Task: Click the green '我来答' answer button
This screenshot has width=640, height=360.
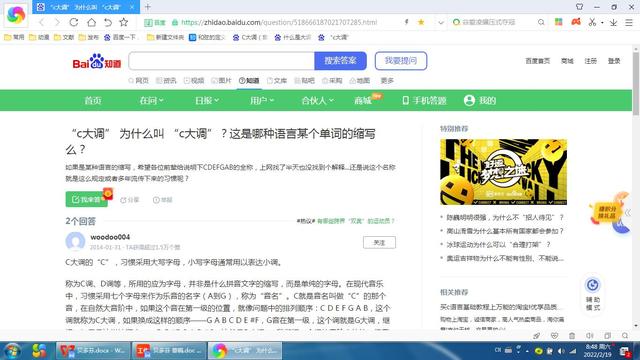Action: pos(87,199)
